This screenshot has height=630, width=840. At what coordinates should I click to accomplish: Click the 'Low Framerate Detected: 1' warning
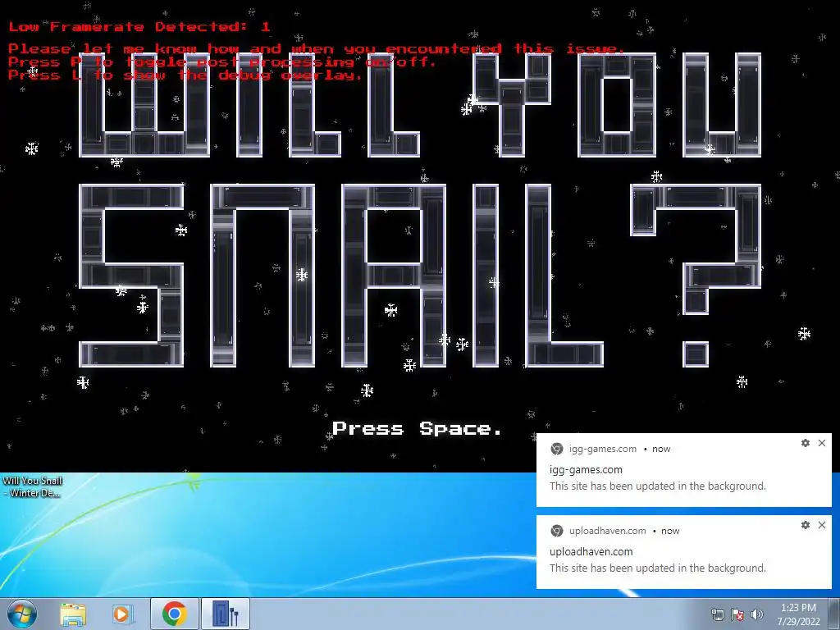click(139, 27)
